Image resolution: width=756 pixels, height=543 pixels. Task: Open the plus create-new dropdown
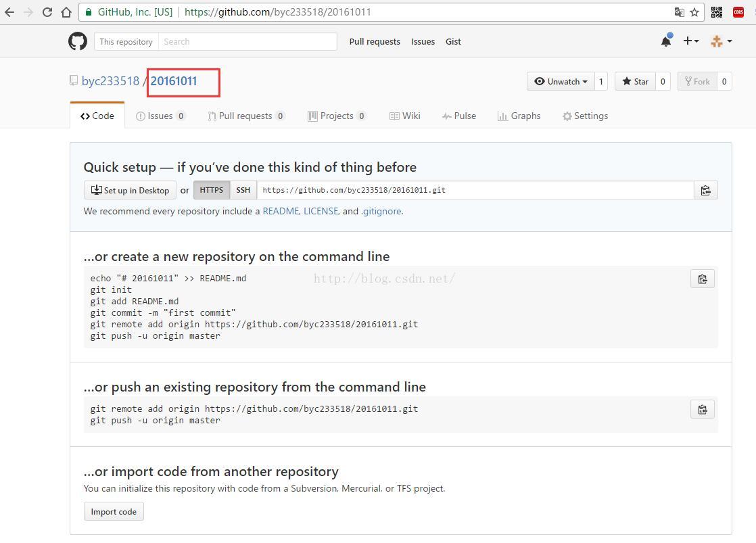pos(691,41)
